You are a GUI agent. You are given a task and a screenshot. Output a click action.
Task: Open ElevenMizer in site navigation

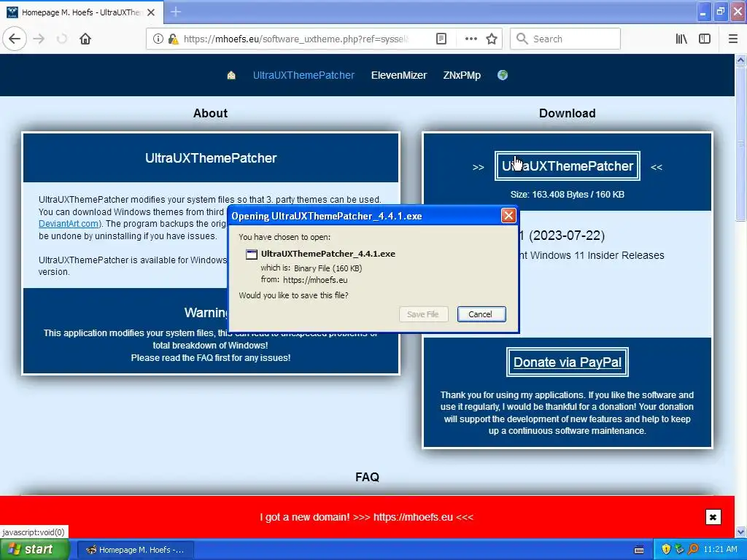(x=399, y=75)
